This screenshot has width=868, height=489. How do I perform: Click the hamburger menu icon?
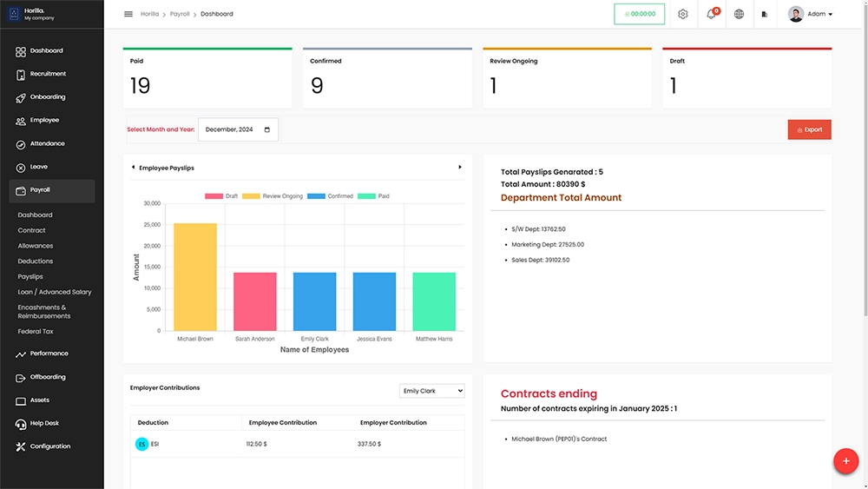point(128,14)
